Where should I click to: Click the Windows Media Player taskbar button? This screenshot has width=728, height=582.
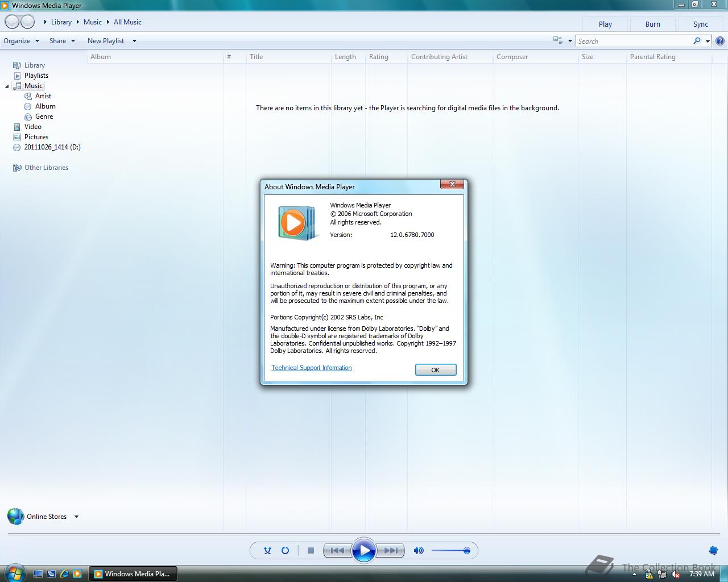(x=133, y=574)
